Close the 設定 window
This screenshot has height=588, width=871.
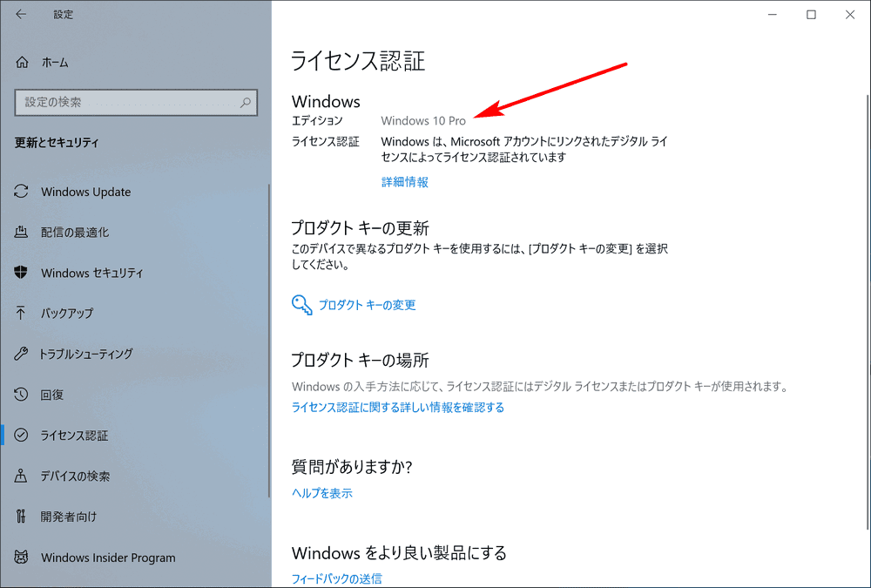point(850,15)
